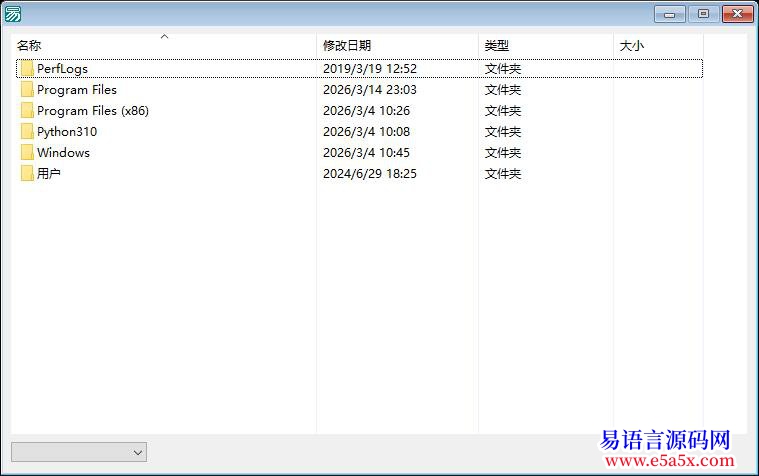This screenshot has width=759, height=476.
Task: Select the Python310 folder name
Action: (x=67, y=132)
